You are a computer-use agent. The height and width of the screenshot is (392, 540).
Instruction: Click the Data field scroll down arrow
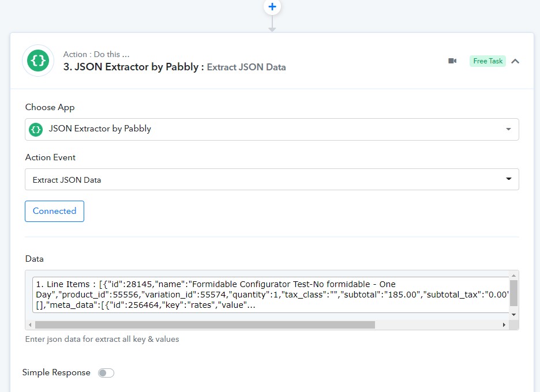tap(513, 315)
